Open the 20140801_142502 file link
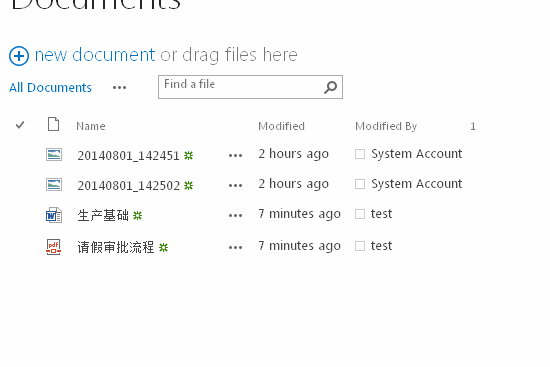550x367 pixels. pos(128,185)
